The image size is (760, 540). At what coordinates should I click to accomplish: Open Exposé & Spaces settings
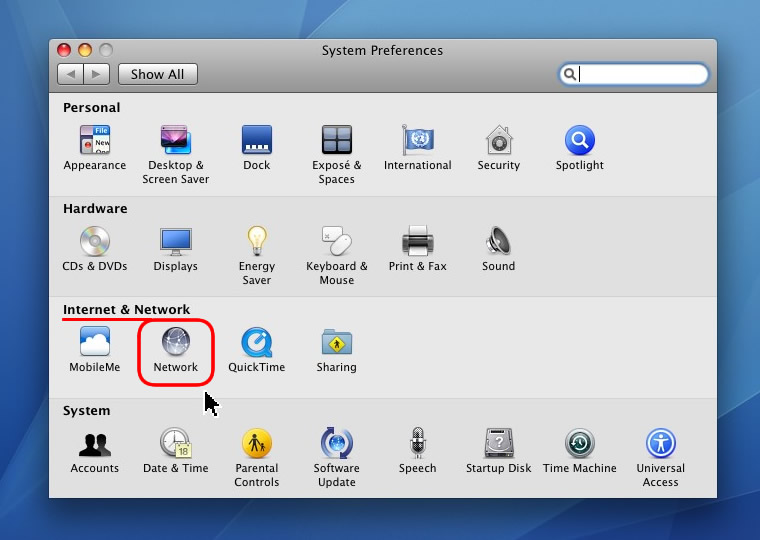pos(336,141)
